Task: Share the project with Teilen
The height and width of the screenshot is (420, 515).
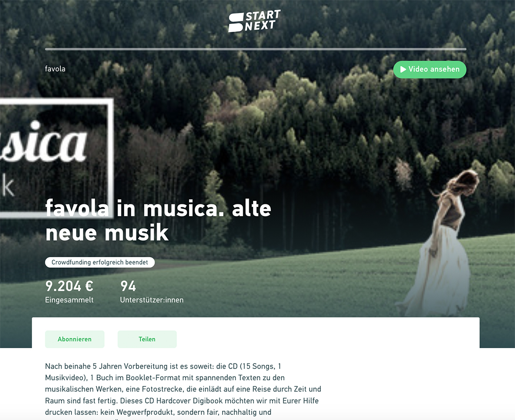Action: [x=147, y=339]
